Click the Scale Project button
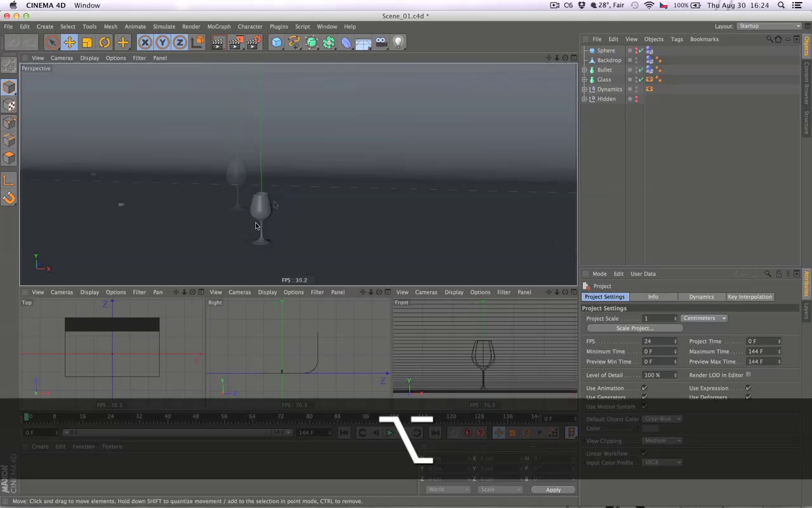The height and width of the screenshot is (508, 812). point(634,328)
